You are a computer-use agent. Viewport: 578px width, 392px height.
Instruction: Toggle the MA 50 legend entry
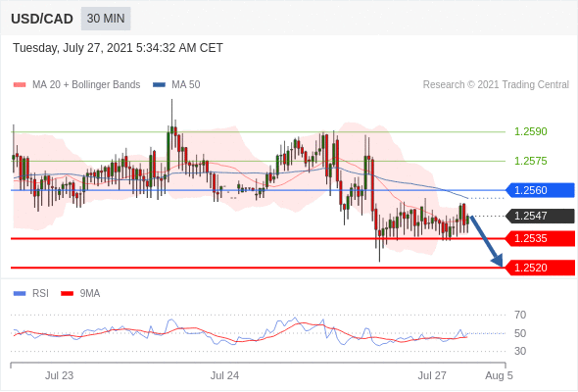(x=176, y=85)
